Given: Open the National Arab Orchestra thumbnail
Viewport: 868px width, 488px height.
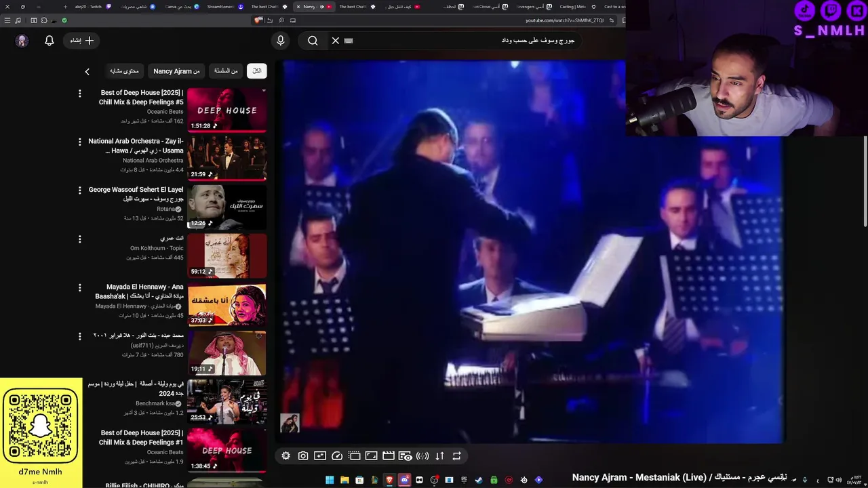Looking at the screenshot, I should click(x=226, y=158).
